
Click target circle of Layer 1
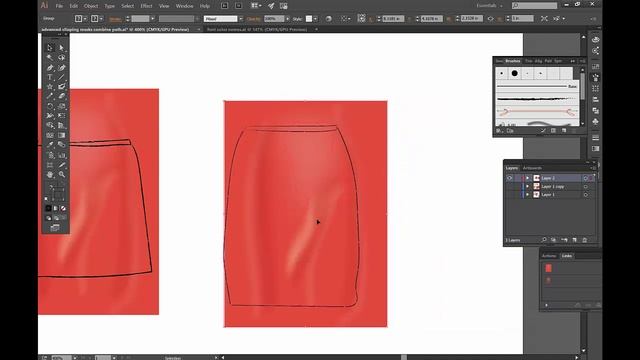[x=585, y=195]
